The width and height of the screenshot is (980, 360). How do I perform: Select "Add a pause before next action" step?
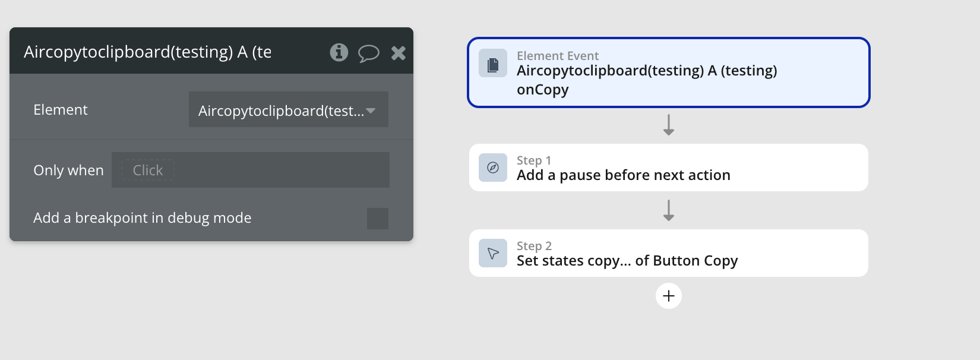coord(668,168)
